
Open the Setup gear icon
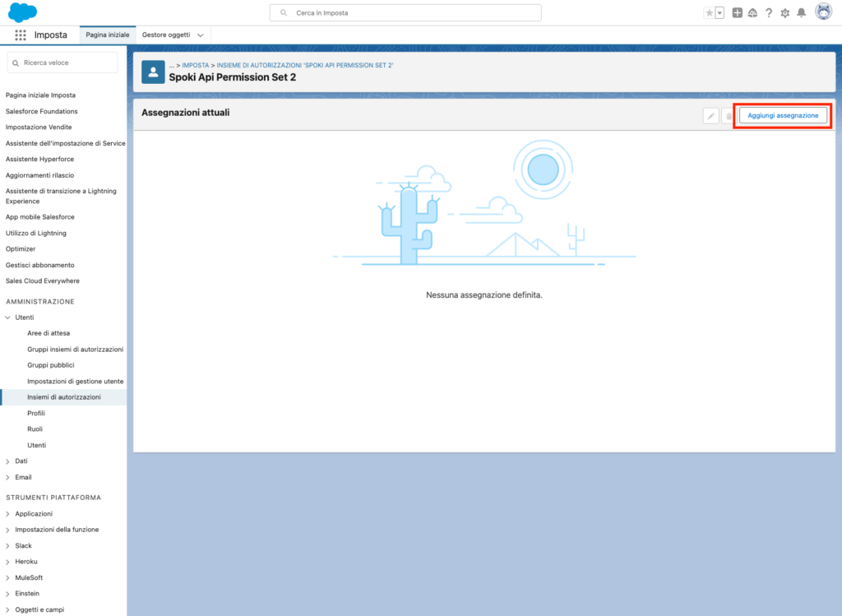784,13
